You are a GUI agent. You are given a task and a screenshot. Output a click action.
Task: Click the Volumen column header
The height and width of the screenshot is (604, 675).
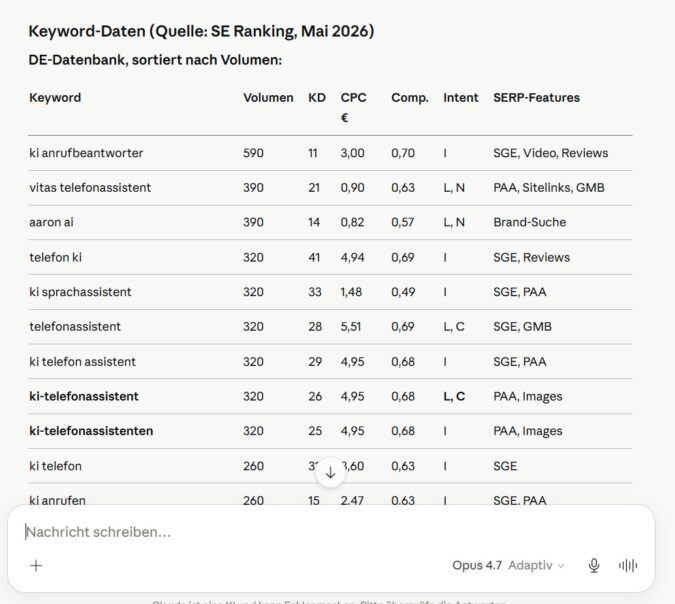[x=268, y=98]
